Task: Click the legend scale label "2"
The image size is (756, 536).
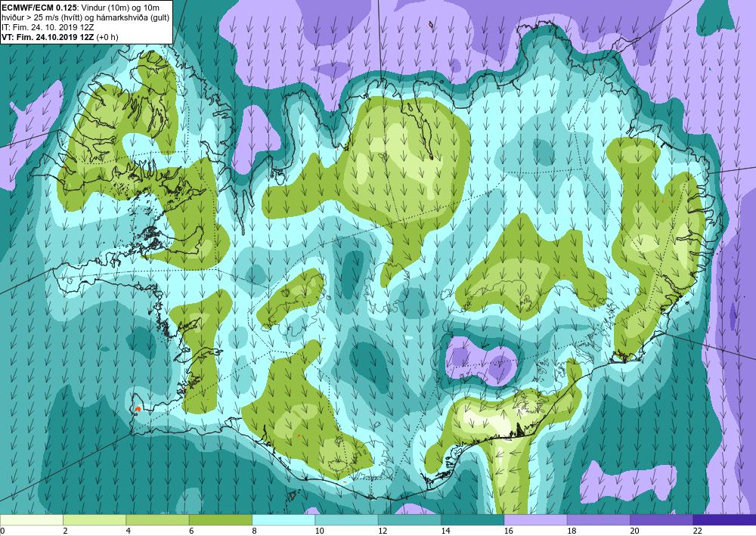Action: (x=65, y=531)
